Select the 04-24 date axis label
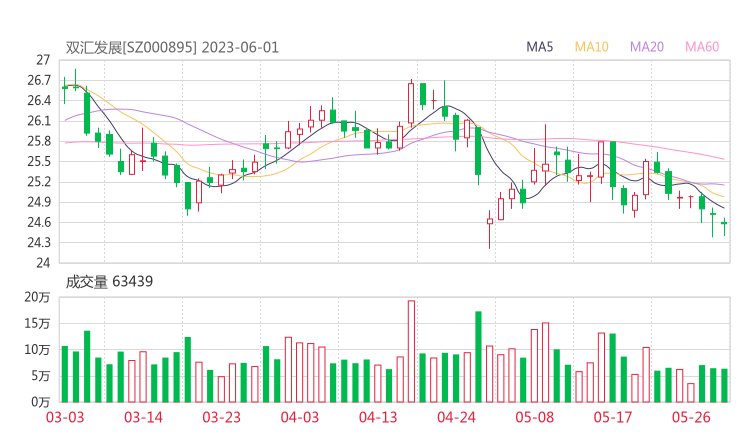This screenshot has width=740, height=440. pos(456,417)
